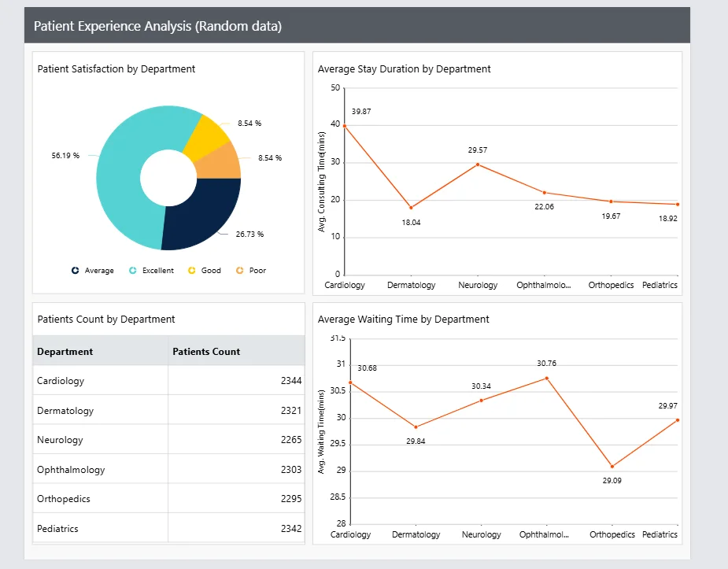Click the 56.19 % donut label
The width and height of the screenshot is (728, 569).
65,156
